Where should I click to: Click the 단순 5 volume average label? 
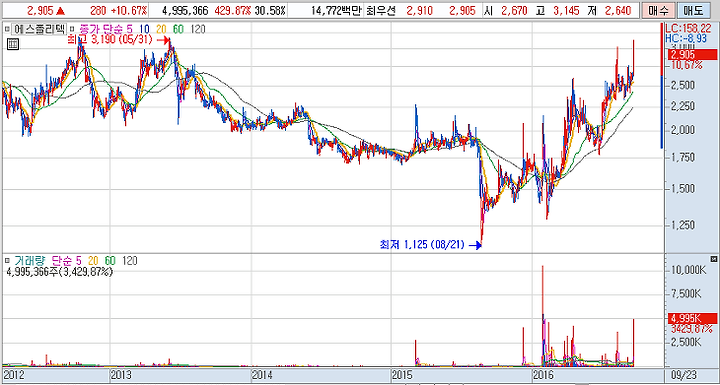68,261
